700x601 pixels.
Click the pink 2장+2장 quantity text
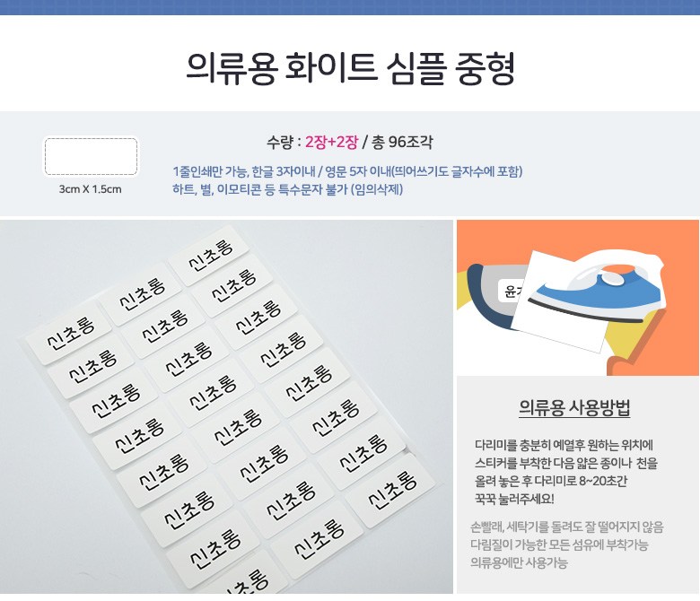click(331, 143)
